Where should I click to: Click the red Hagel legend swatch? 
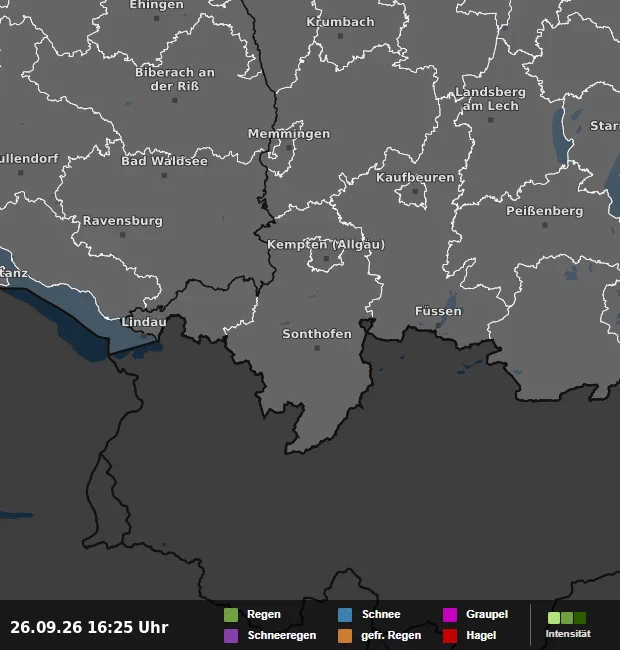point(450,636)
